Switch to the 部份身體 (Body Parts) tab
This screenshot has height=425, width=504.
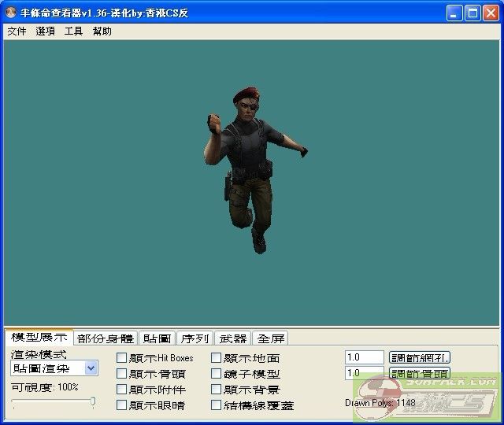106,338
